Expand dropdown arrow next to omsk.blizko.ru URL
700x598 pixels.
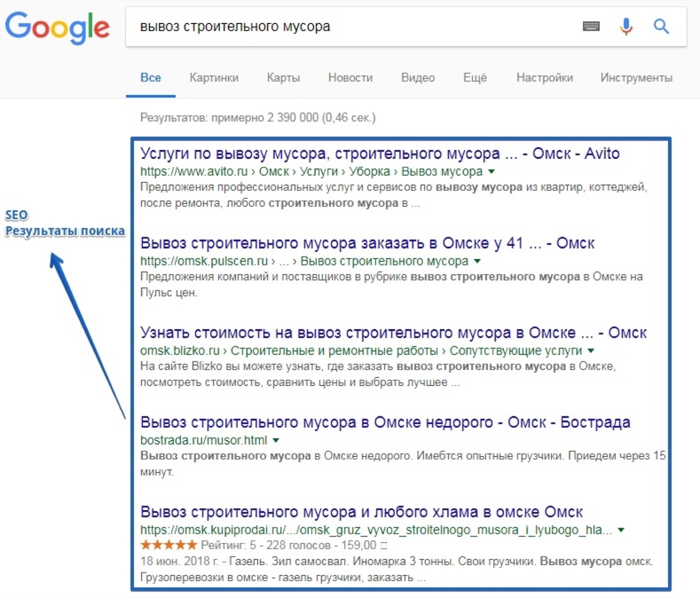(591, 350)
